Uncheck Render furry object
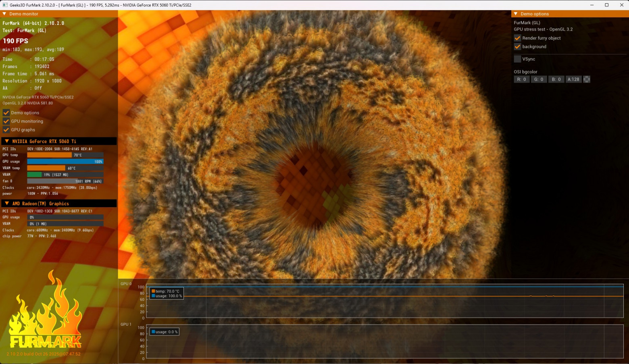The height and width of the screenshot is (364, 629). tap(517, 38)
